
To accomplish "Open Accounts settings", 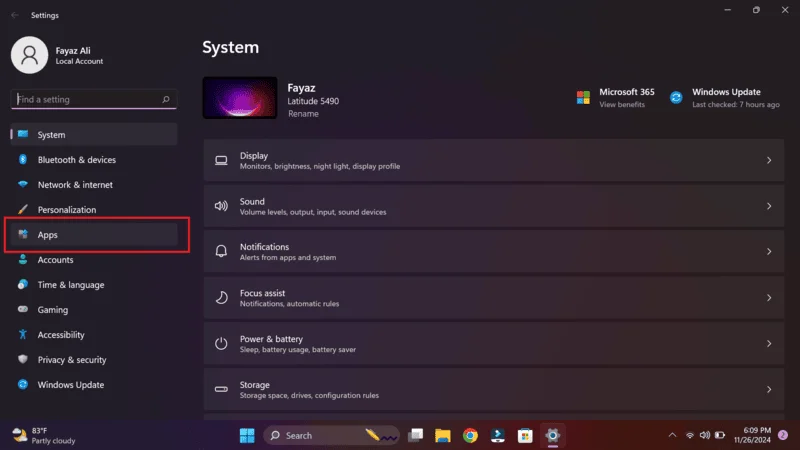I will click(94, 260).
